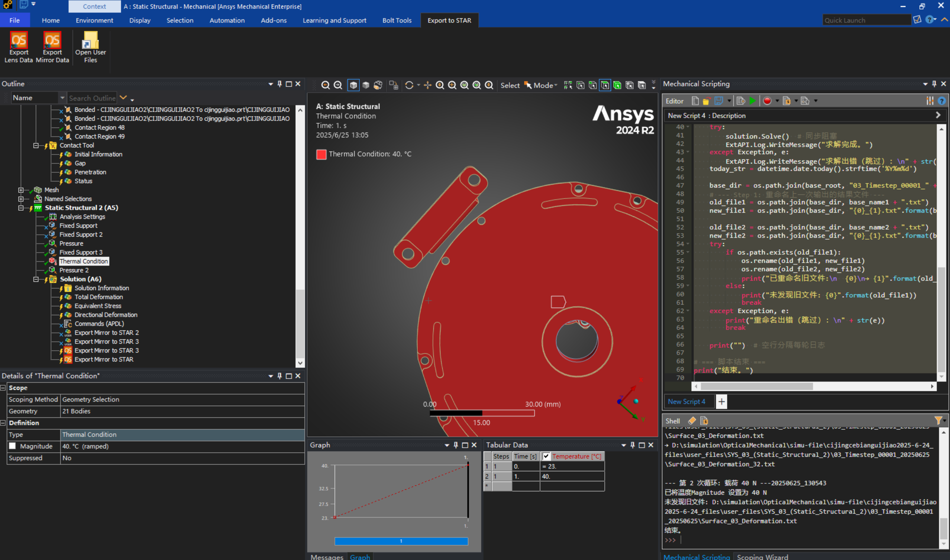The height and width of the screenshot is (560, 950).
Task: Click the Export Mirror Data icon
Action: point(52,40)
